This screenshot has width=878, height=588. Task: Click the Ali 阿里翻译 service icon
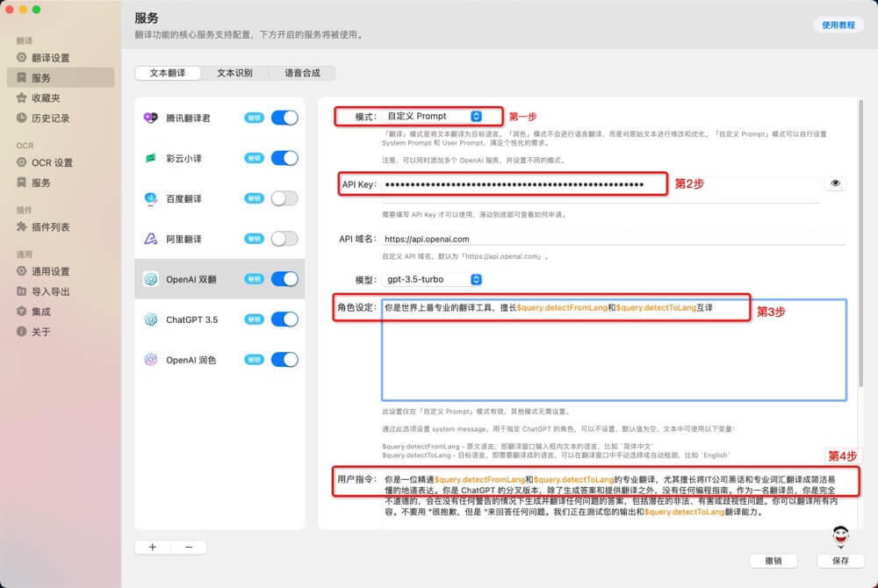pos(151,239)
